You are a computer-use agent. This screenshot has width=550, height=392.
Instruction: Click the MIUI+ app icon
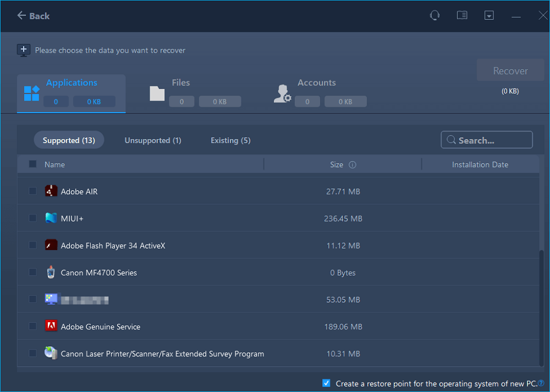(51, 218)
